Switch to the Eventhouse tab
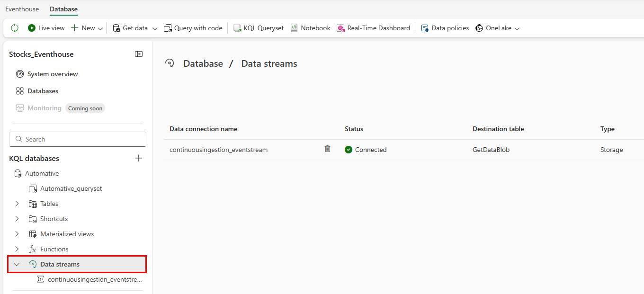This screenshot has width=644, height=294. [22, 9]
